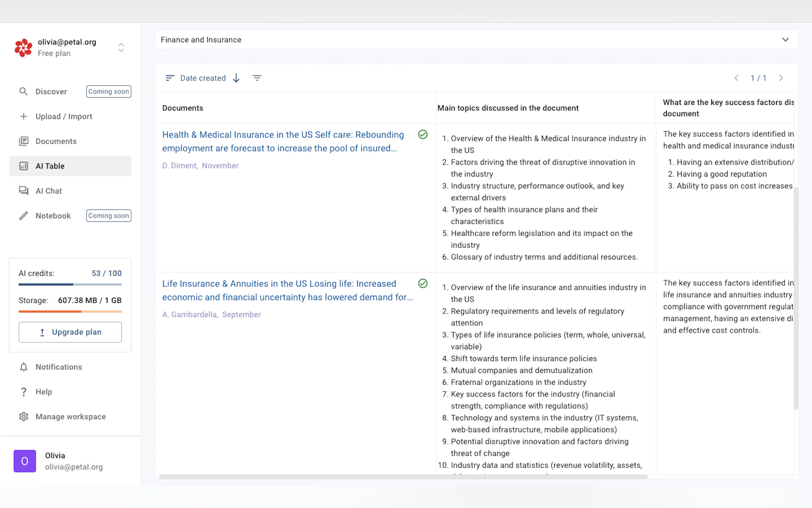Click the Help question mark icon

(23, 392)
